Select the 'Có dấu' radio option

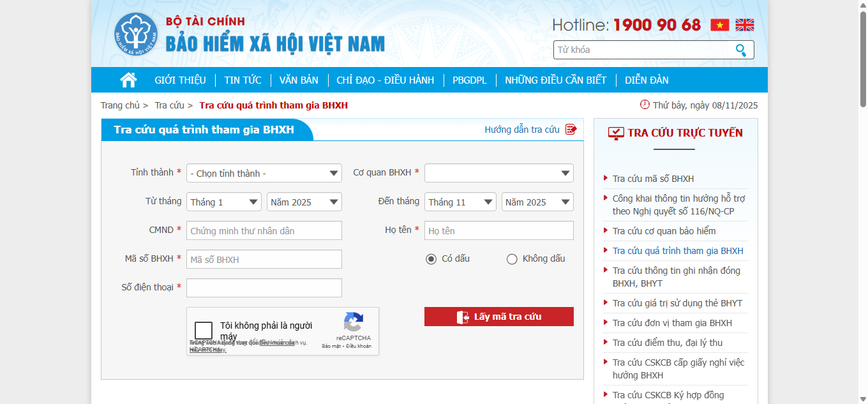(x=431, y=259)
